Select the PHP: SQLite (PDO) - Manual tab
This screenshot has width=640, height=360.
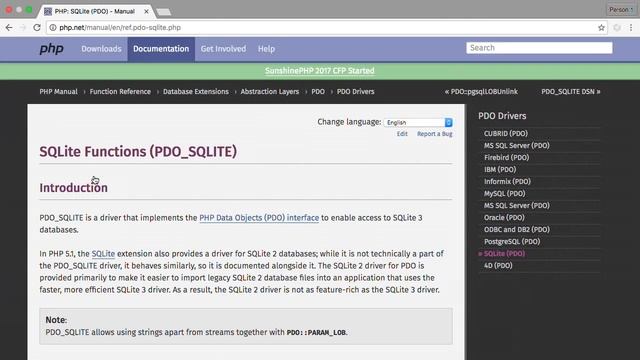point(95,11)
